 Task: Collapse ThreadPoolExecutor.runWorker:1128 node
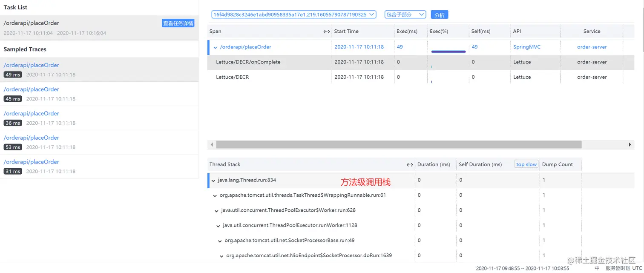click(218, 225)
